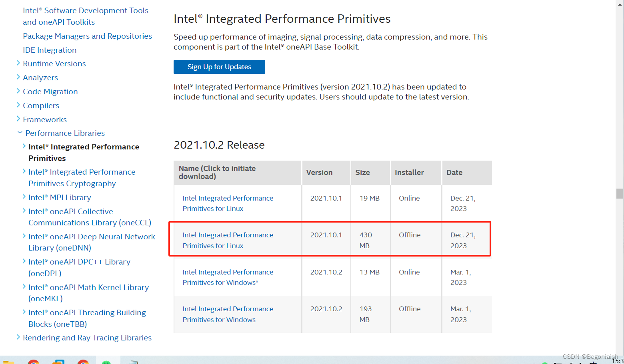The image size is (624, 364).
Task: Open oneAPI Math Kernel Library (oneMKL) link
Action: pyautogui.click(x=88, y=293)
